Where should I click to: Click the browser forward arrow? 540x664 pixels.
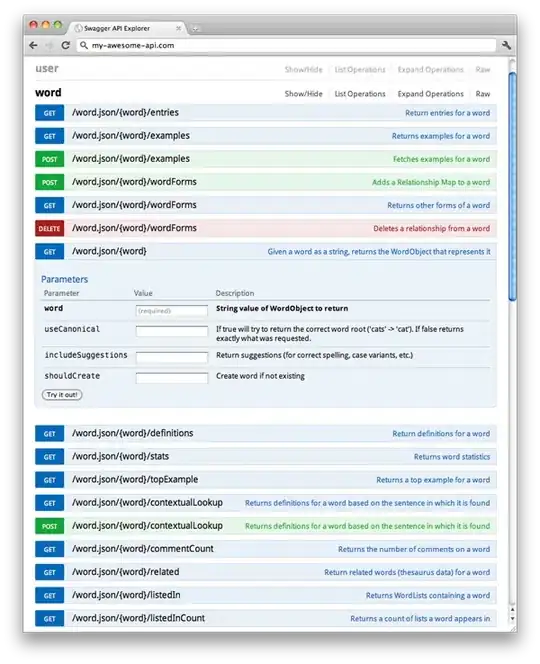49,45
